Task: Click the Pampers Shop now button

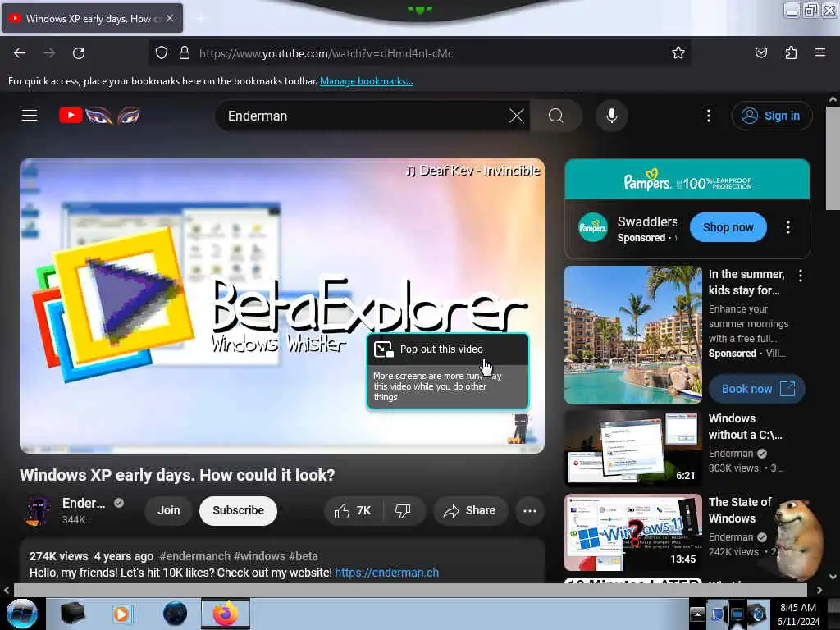Action: [728, 227]
